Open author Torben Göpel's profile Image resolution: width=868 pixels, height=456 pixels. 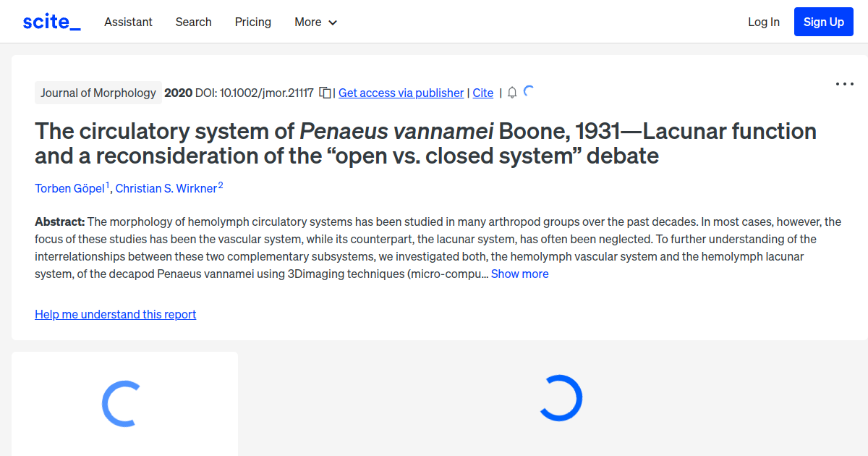point(69,188)
